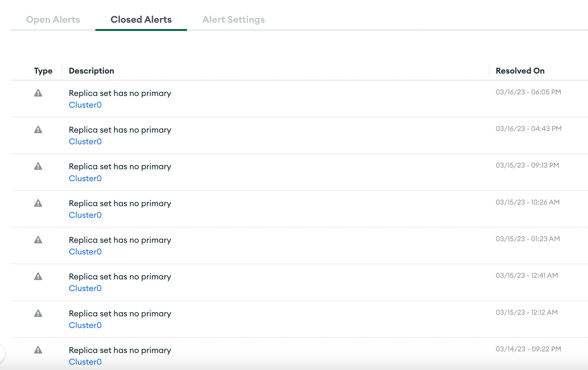Click warning icon for 12:12 AM alert
The height and width of the screenshot is (370, 588).
click(38, 313)
